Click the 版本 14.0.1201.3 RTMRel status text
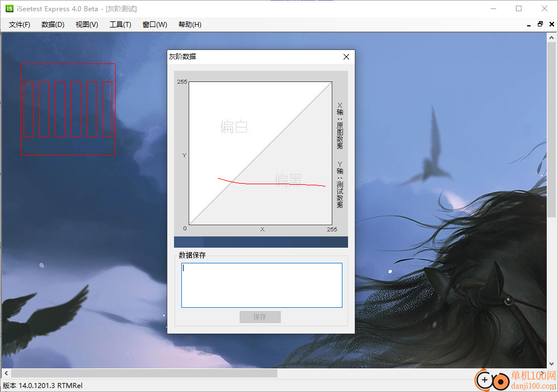The image size is (558, 392). (x=43, y=386)
